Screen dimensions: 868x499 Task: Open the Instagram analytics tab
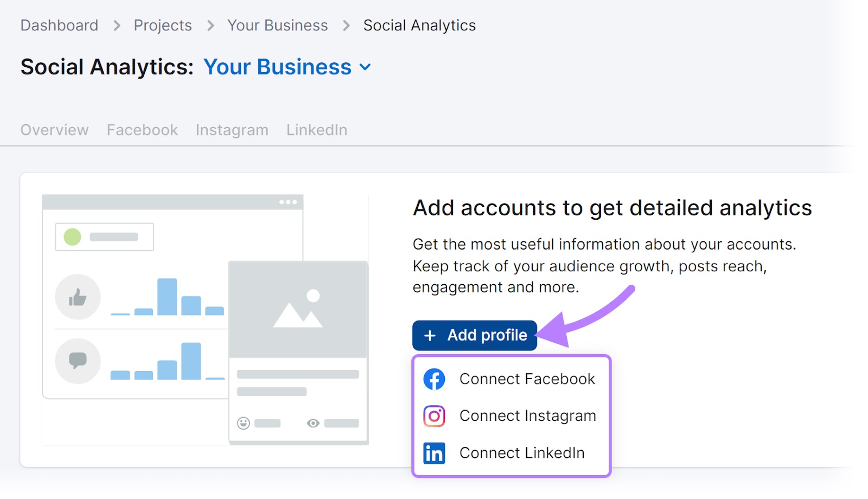(232, 130)
